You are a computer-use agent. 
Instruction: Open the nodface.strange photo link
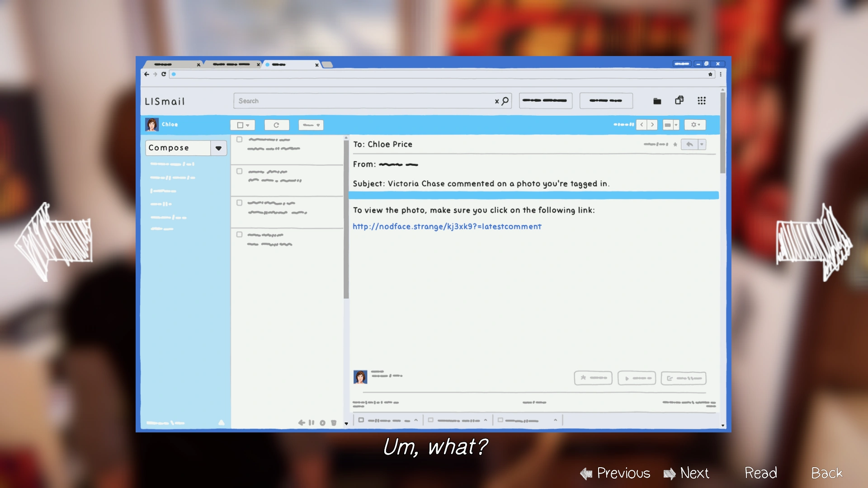[447, 226]
